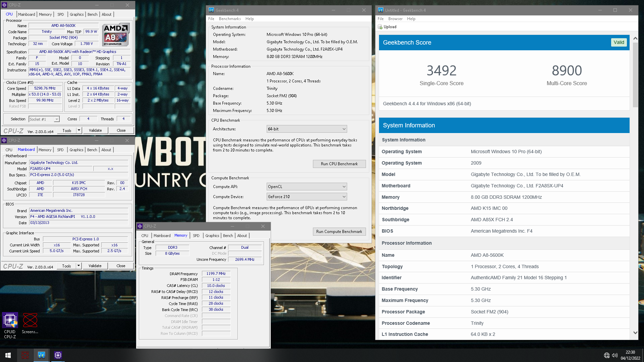Click the Show desktop strip at taskbar end
The width and height of the screenshot is (644, 362).
[x=643, y=355]
